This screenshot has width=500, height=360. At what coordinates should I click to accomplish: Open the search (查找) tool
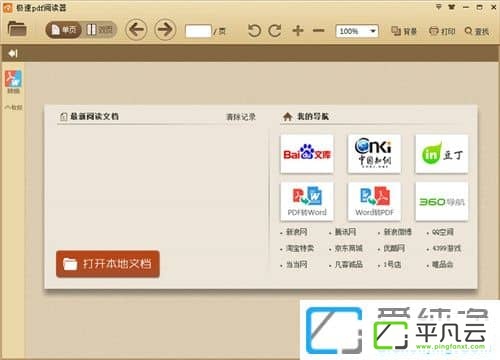pos(477,31)
